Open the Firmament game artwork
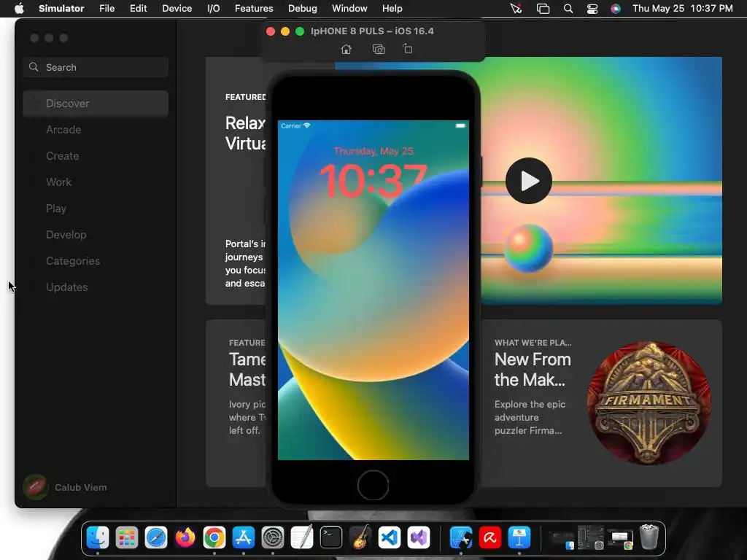This screenshot has height=560, width=747. (x=649, y=402)
